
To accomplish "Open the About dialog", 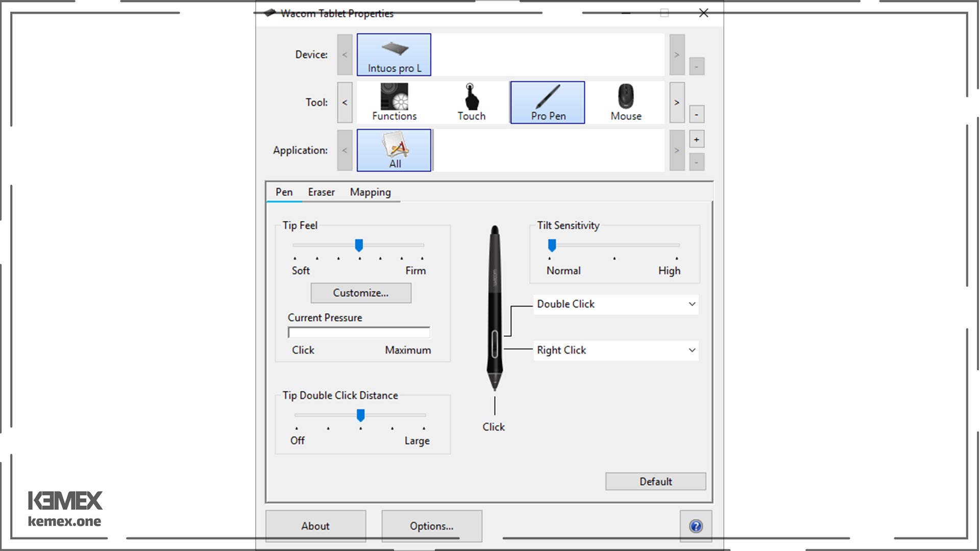I will 315,526.
